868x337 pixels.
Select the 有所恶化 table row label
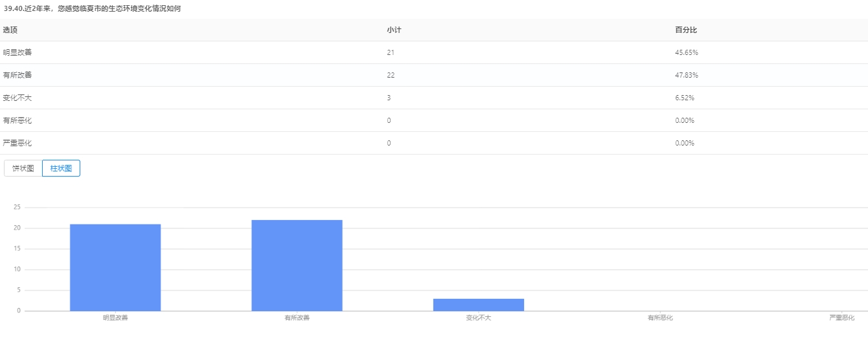coord(17,120)
